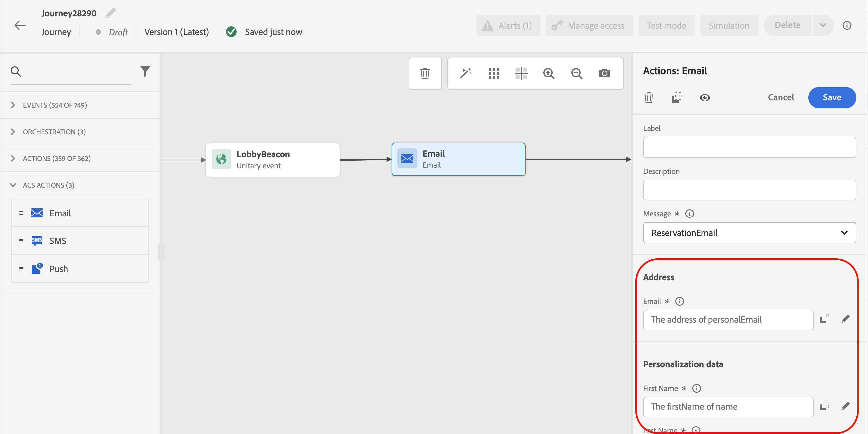
Task: Click into the Label input field
Action: point(749,147)
